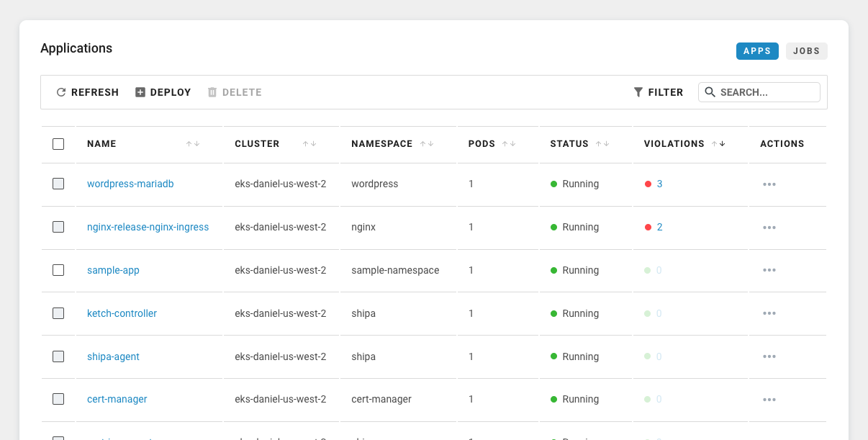The width and height of the screenshot is (868, 440).
Task: Open the Filter options
Action: [x=658, y=92]
